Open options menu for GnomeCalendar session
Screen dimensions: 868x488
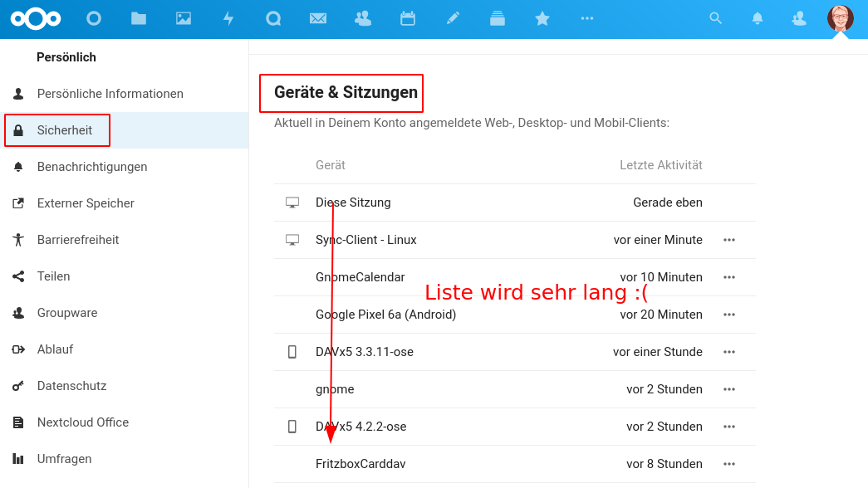click(729, 277)
